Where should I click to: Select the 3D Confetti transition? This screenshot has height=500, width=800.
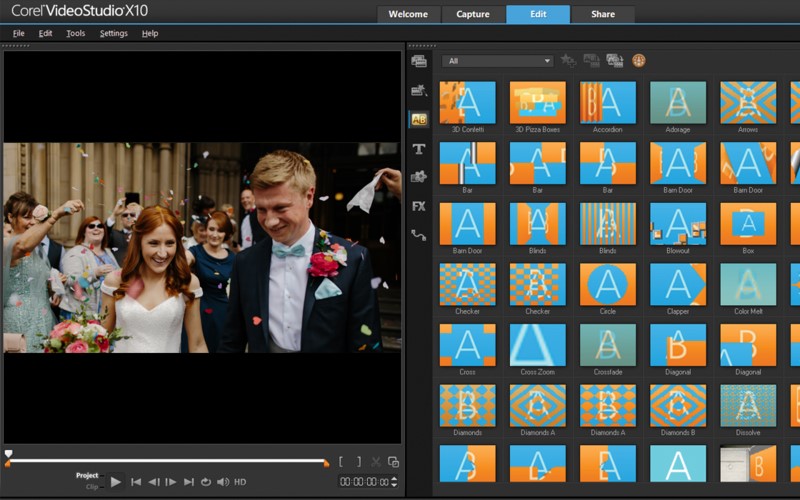point(467,103)
